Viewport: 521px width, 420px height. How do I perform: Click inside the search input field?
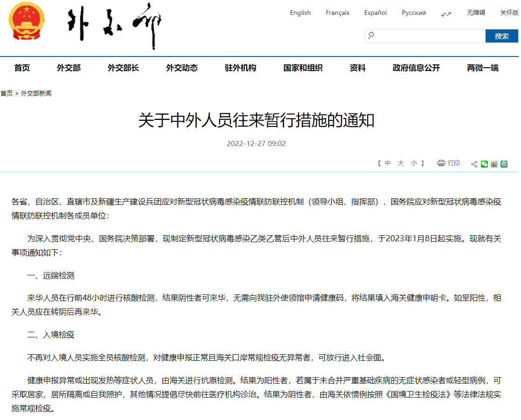[429, 36]
